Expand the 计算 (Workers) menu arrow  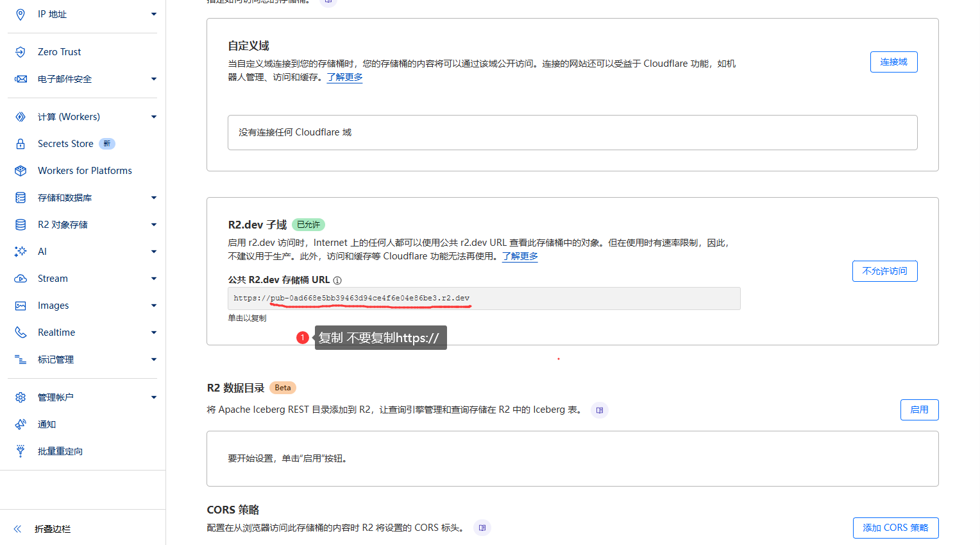[x=153, y=117]
